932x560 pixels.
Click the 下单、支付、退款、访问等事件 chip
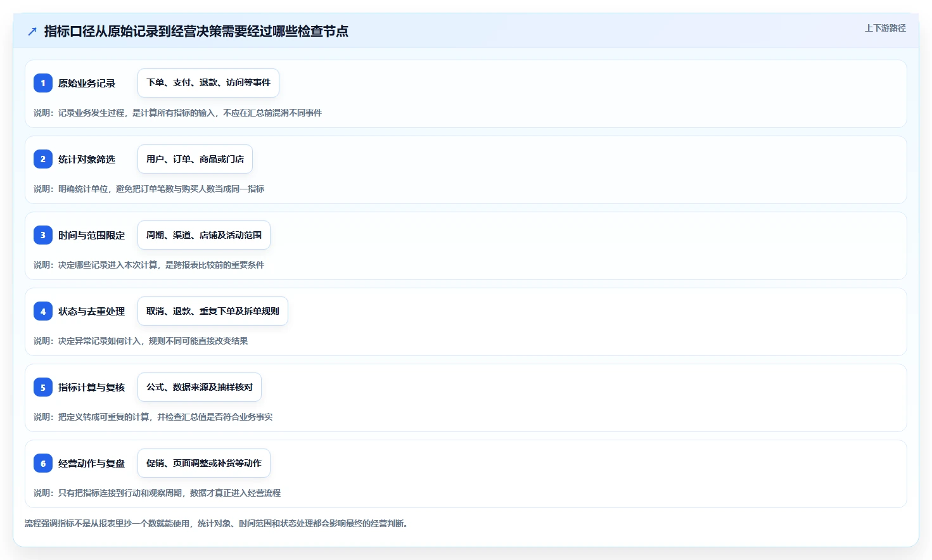point(208,83)
